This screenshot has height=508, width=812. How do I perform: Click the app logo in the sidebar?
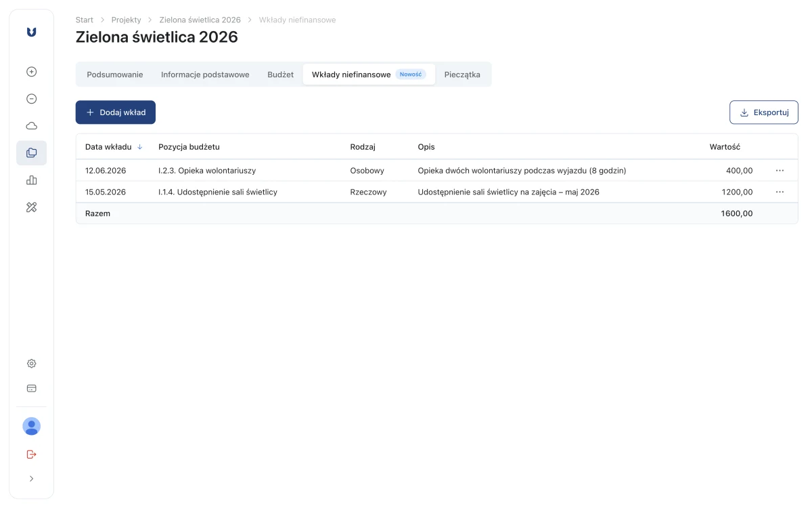point(31,32)
